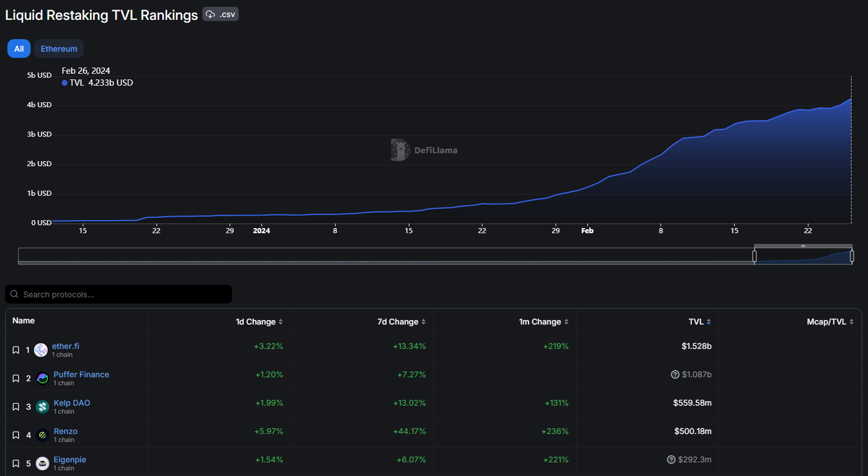This screenshot has width=868, height=476.
Task: Select the All chains tab
Action: (x=19, y=48)
